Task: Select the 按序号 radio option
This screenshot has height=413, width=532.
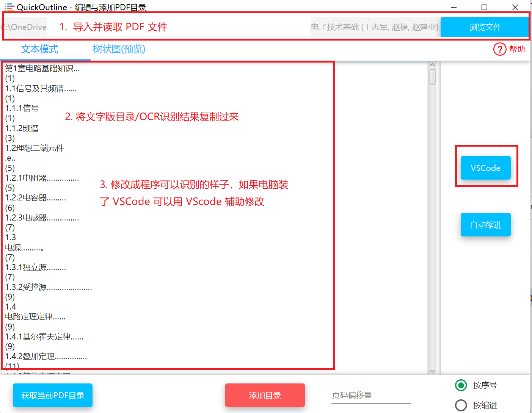Action: 461,385
